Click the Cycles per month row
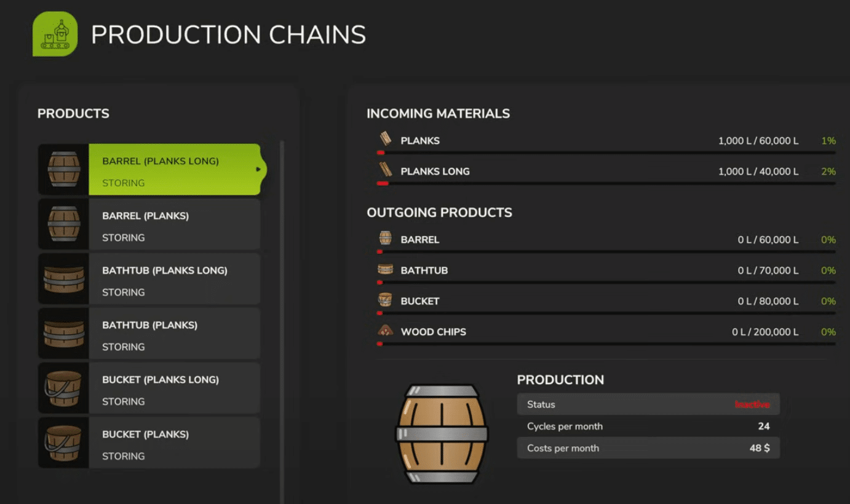 click(648, 427)
